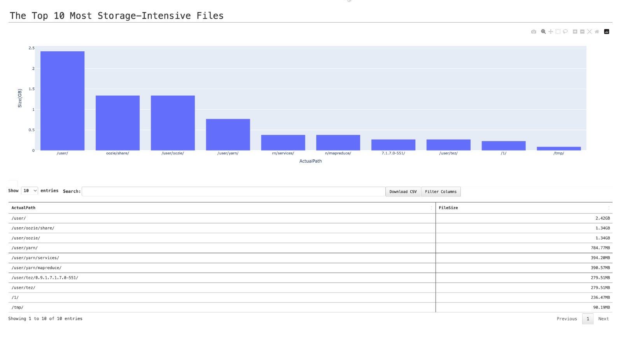This screenshot has width=644, height=343.
Task: Select the /user/oozie/share/ table cell
Action: [222, 228]
